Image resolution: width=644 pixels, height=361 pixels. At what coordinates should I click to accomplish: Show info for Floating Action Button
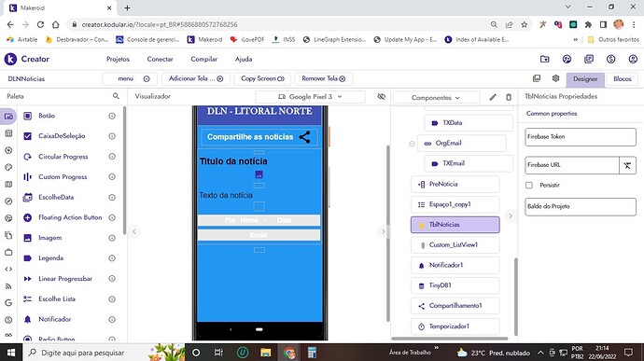click(112, 217)
